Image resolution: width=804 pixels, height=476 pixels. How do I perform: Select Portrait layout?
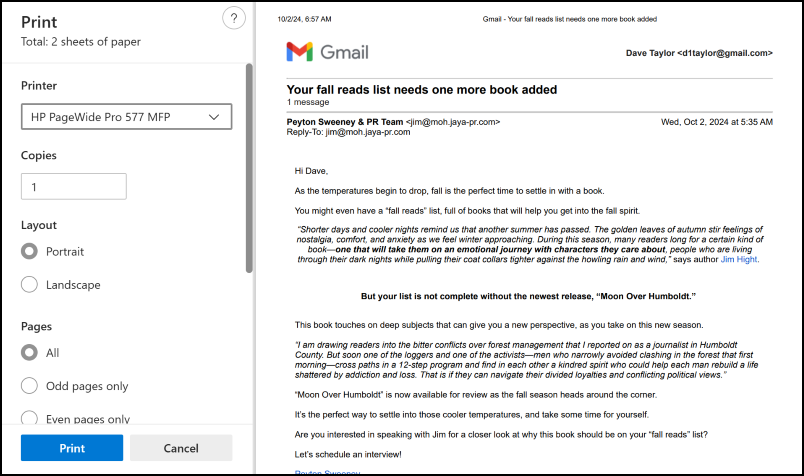tap(29, 251)
